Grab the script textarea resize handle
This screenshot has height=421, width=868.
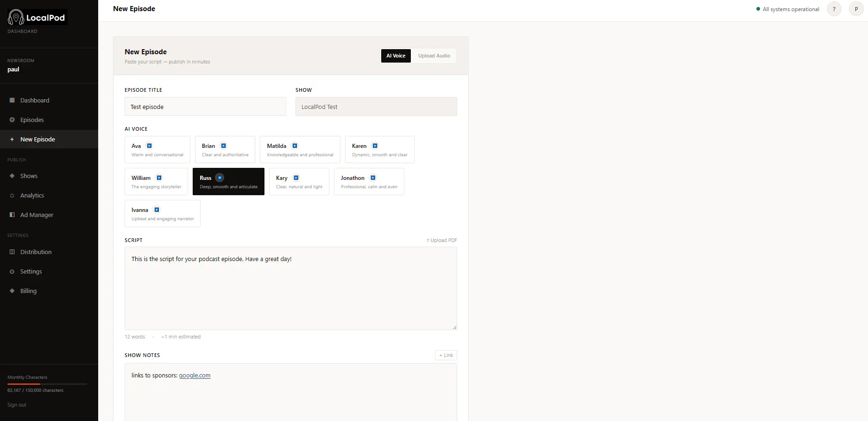(x=454, y=327)
